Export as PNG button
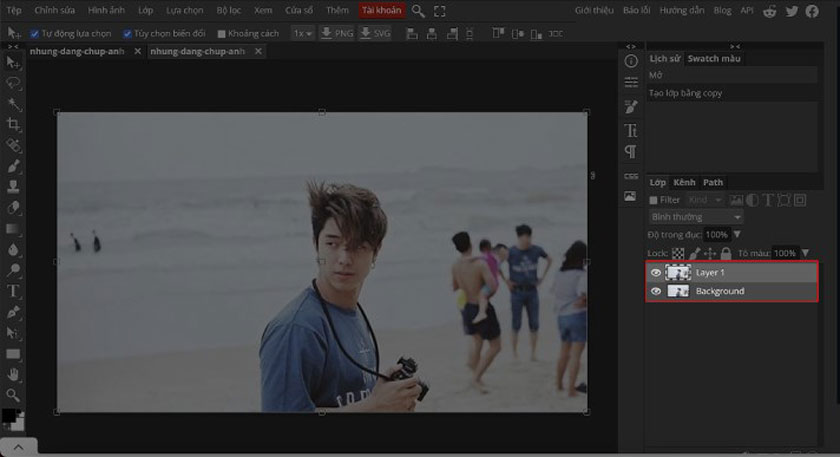 coord(337,33)
